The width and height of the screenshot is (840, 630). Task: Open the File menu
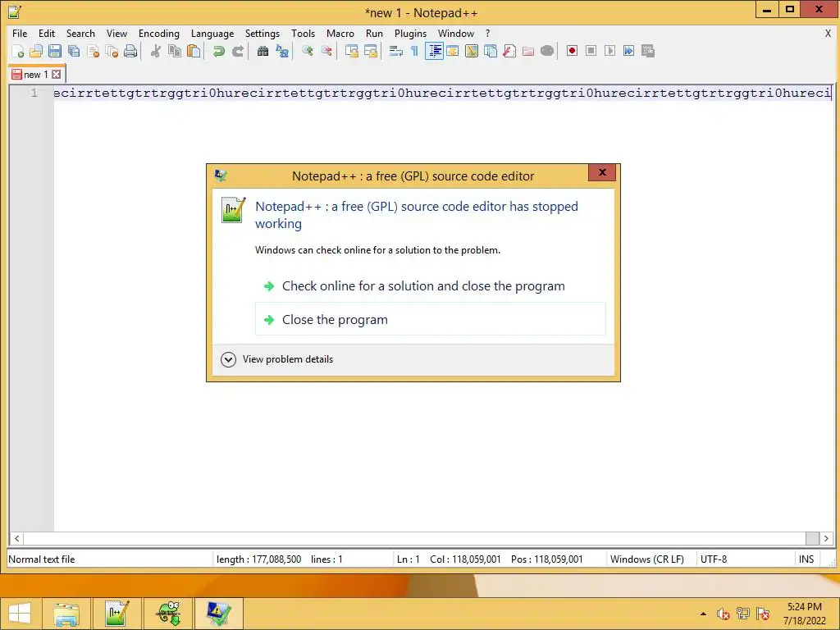pos(20,33)
